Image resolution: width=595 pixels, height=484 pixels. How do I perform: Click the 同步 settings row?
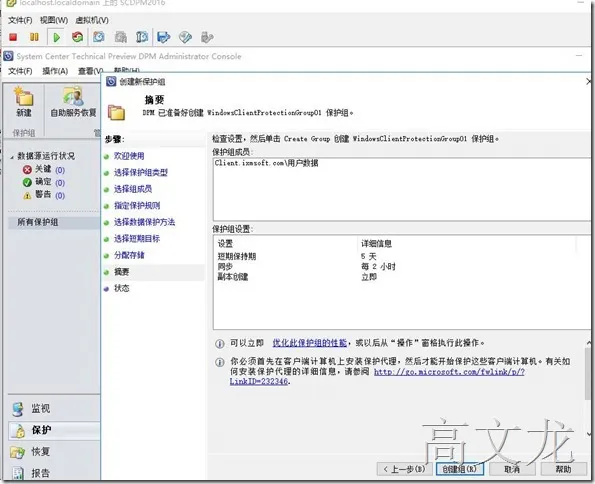point(225,266)
